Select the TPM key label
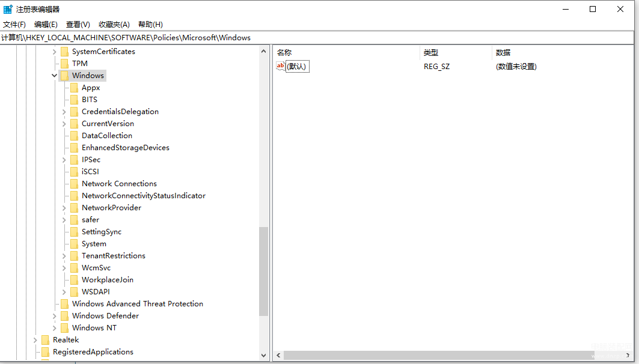 pyautogui.click(x=80, y=64)
